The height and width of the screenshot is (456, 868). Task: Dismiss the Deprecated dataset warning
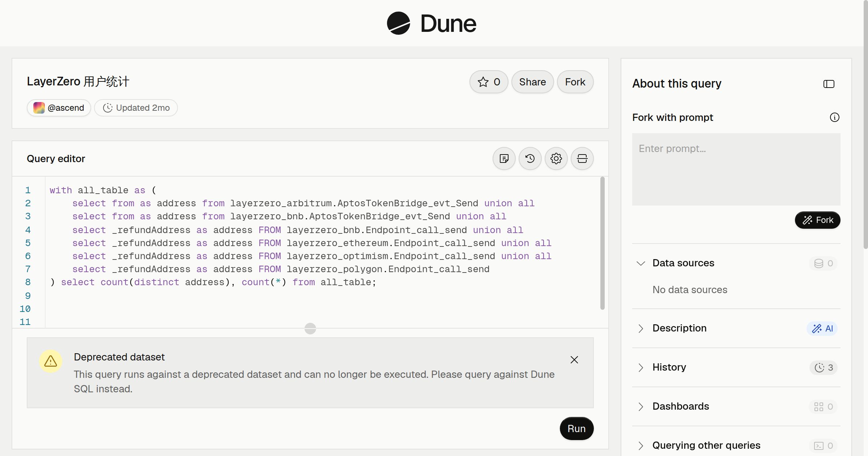point(574,360)
